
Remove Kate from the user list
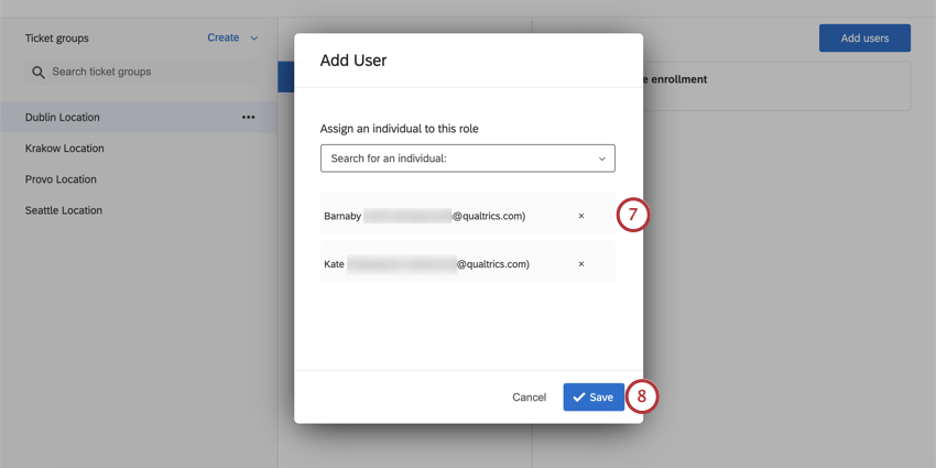pos(581,264)
